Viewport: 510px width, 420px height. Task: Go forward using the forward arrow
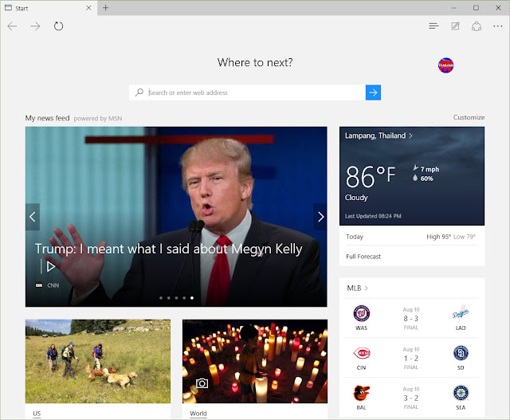coord(35,26)
